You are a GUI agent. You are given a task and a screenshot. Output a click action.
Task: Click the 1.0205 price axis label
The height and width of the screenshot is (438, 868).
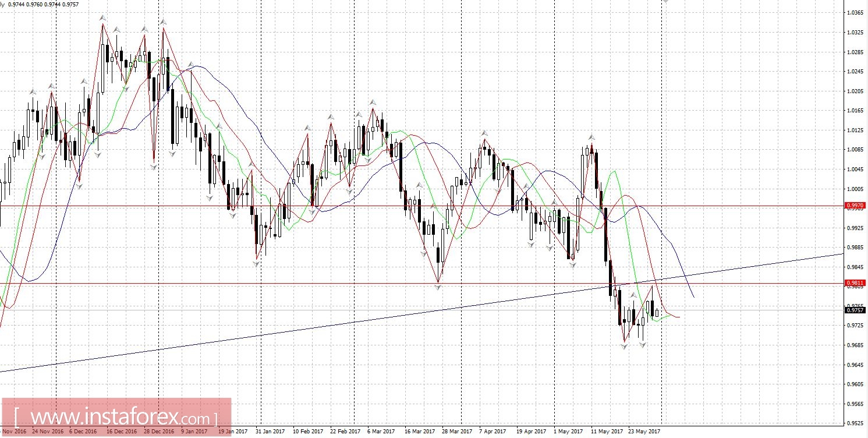tap(855, 91)
